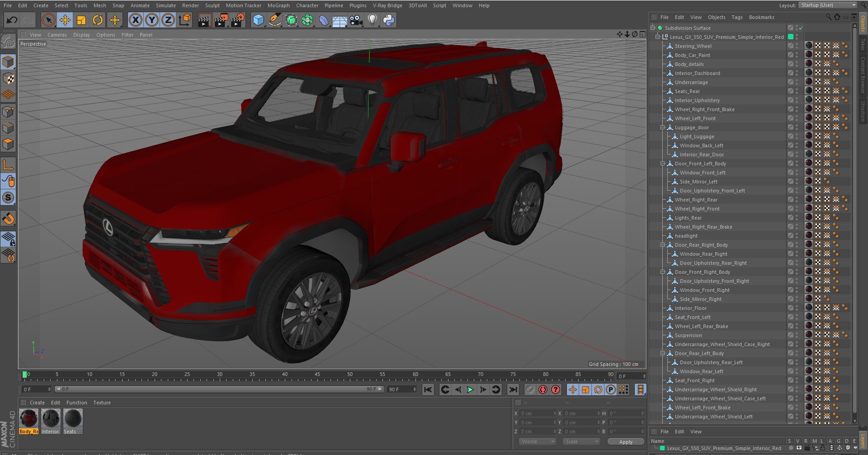Add a Cube primitive object
The width and height of the screenshot is (868, 455).
coord(258,20)
